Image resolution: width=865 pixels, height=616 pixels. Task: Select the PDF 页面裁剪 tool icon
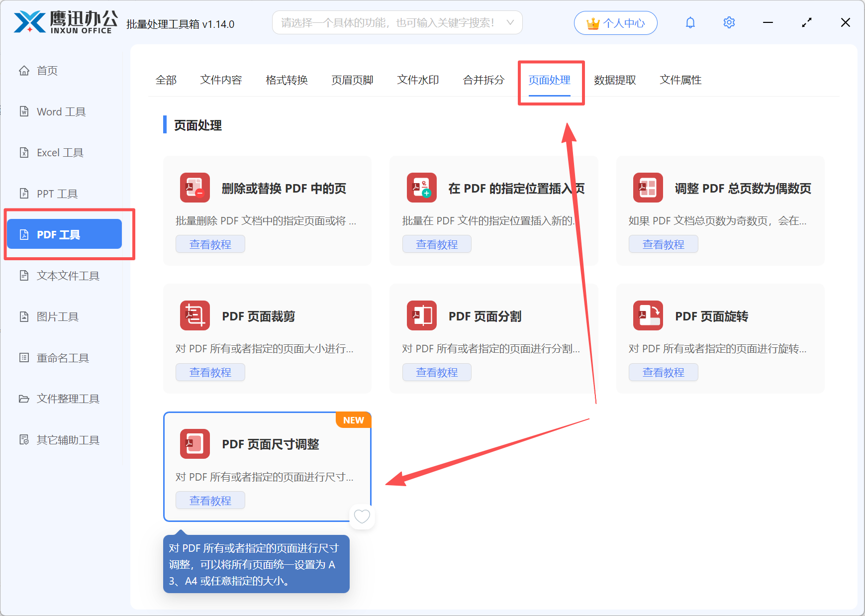click(195, 315)
